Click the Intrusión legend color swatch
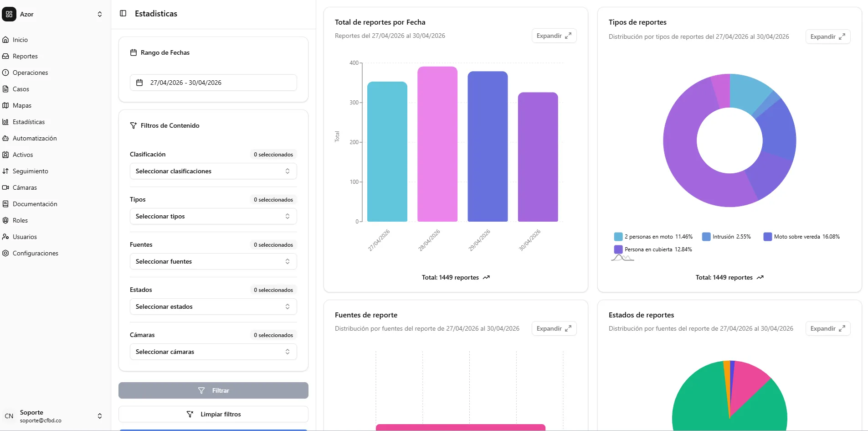The image size is (868, 431). click(x=706, y=237)
